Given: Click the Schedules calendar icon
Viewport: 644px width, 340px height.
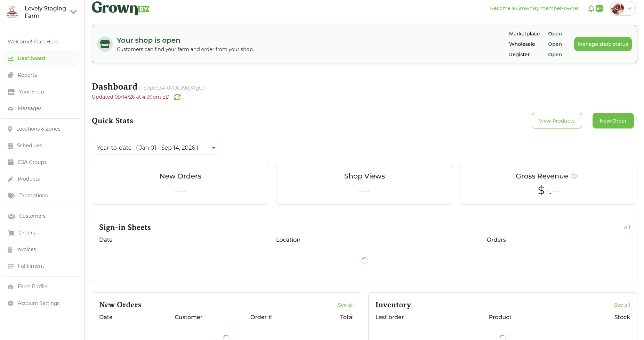Looking at the screenshot, I should tap(10, 146).
